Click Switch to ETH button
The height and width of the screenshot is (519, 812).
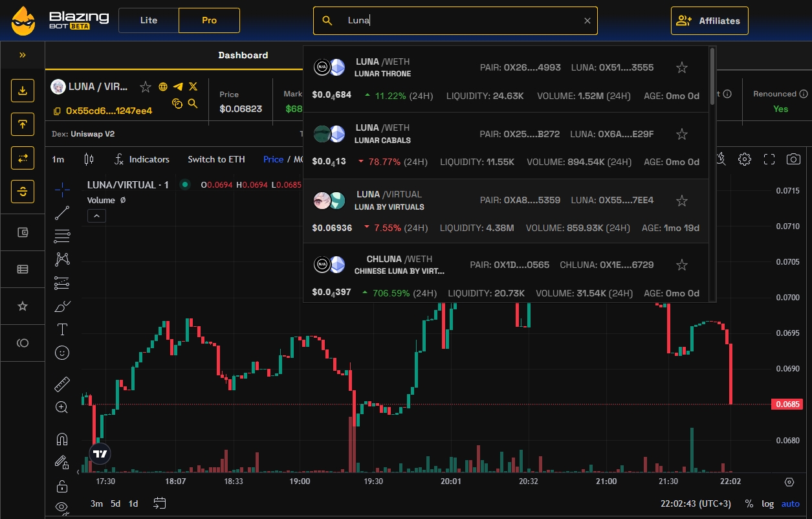(216, 159)
